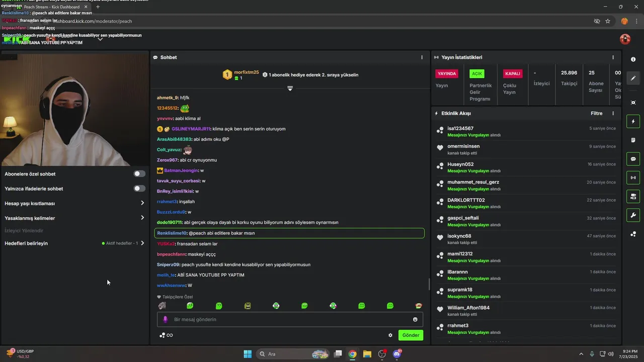Click the YAYINDA live status badge
The width and height of the screenshot is (644, 362).
tap(447, 73)
